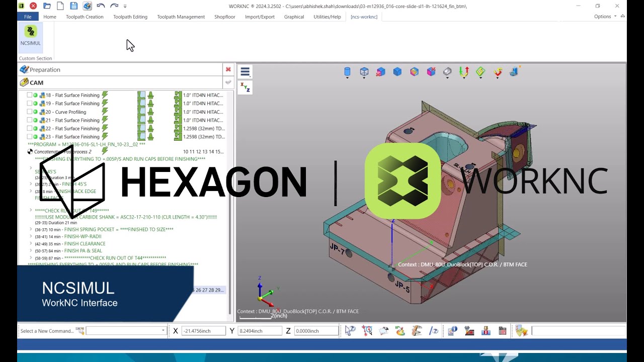Tick the checkbox for toolpath 19
This screenshot has height=362, width=644.
coord(29,104)
